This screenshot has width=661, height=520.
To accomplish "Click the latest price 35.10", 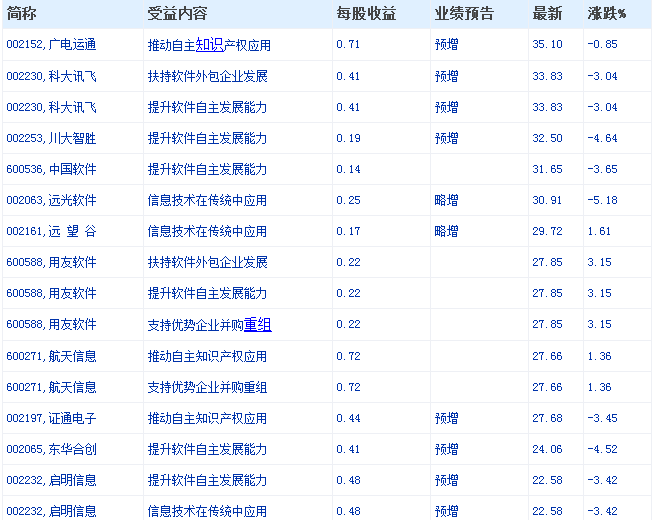I will [x=547, y=45].
